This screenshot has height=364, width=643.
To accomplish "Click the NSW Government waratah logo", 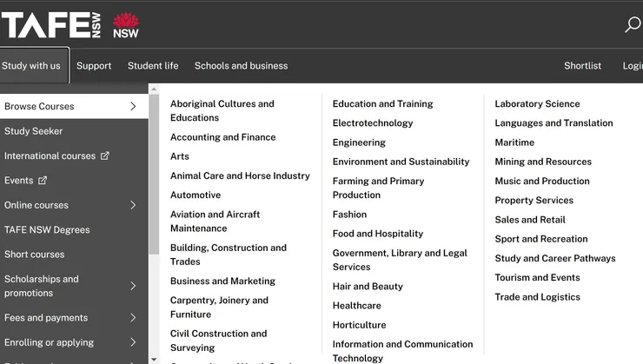I will (x=126, y=25).
